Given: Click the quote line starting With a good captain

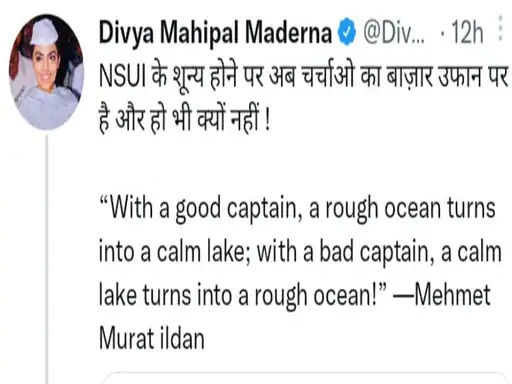Looking at the screenshot, I should [x=297, y=209].
